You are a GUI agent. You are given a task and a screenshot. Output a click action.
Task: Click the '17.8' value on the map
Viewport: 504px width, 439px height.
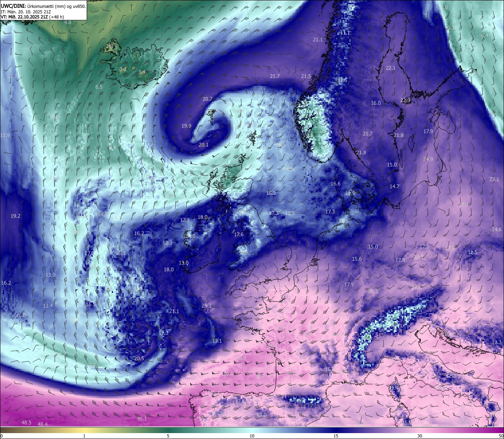pyautogui.click(x=400, y=260)
